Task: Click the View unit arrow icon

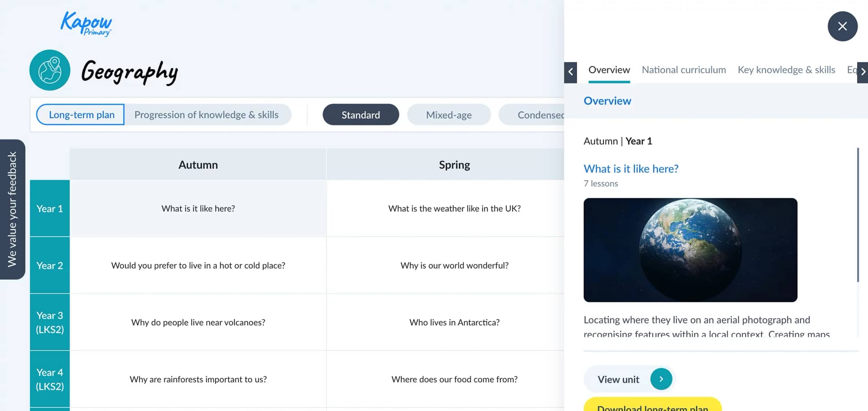Action: (x=661, y=379)
